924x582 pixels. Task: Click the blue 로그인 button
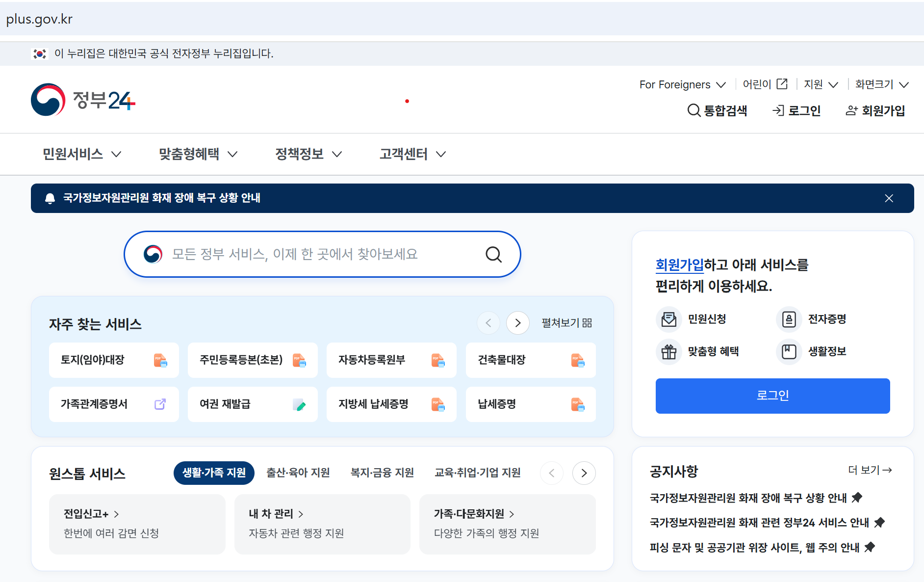click(x=772, y=396)
